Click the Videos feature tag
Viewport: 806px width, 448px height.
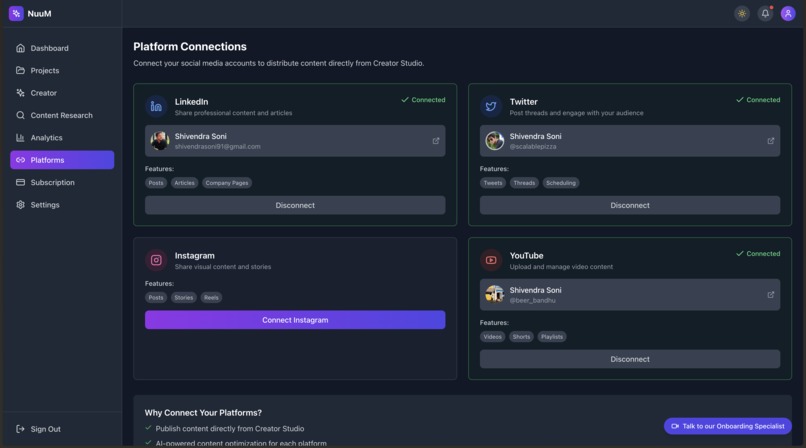point(492,337)
